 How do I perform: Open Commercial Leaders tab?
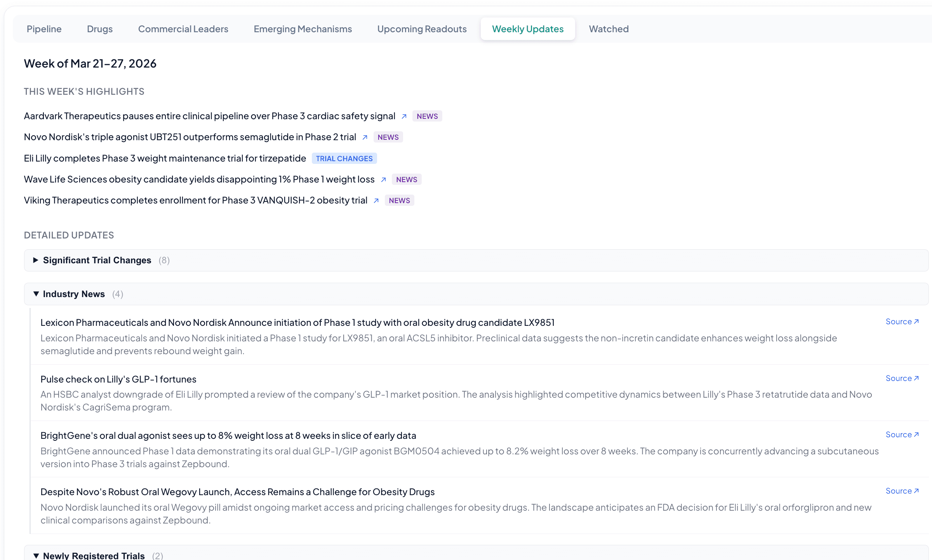click(x=183, y=29)
